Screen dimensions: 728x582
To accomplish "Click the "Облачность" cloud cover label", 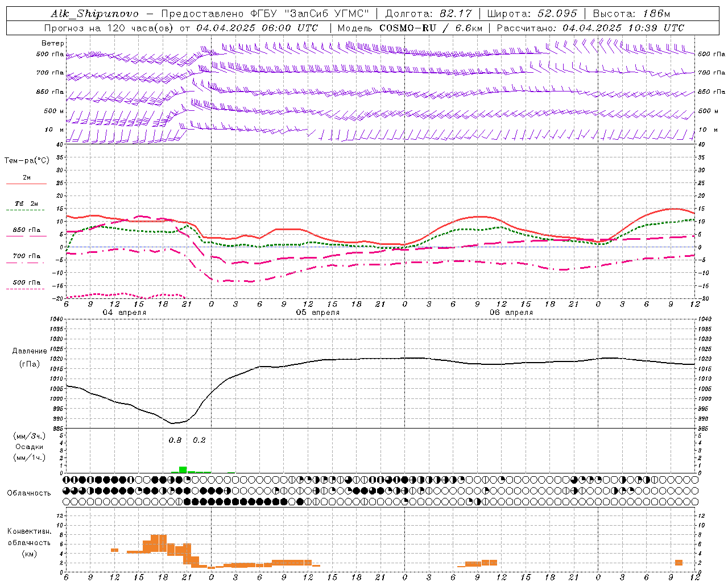I will tap(29, 493).
